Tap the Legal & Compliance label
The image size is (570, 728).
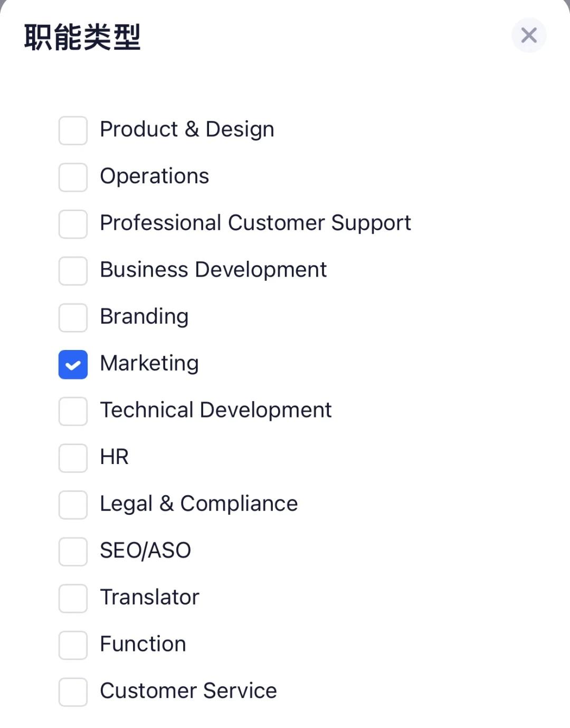pos(198,504)
